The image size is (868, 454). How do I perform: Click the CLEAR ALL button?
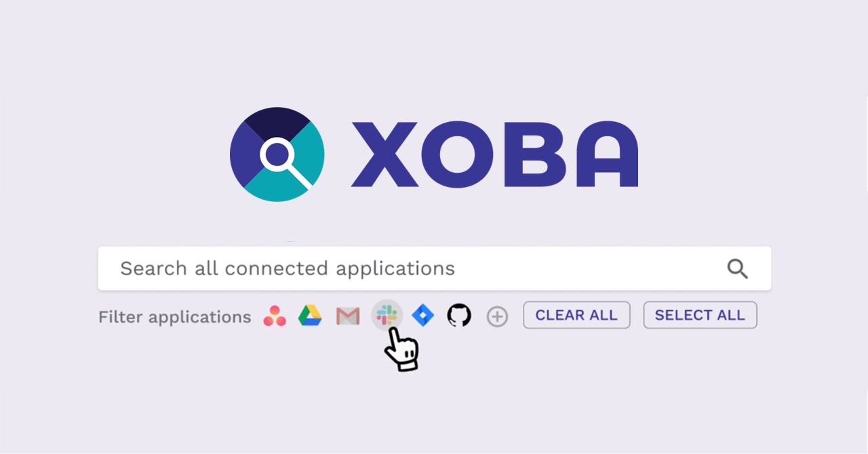point(576,315)
